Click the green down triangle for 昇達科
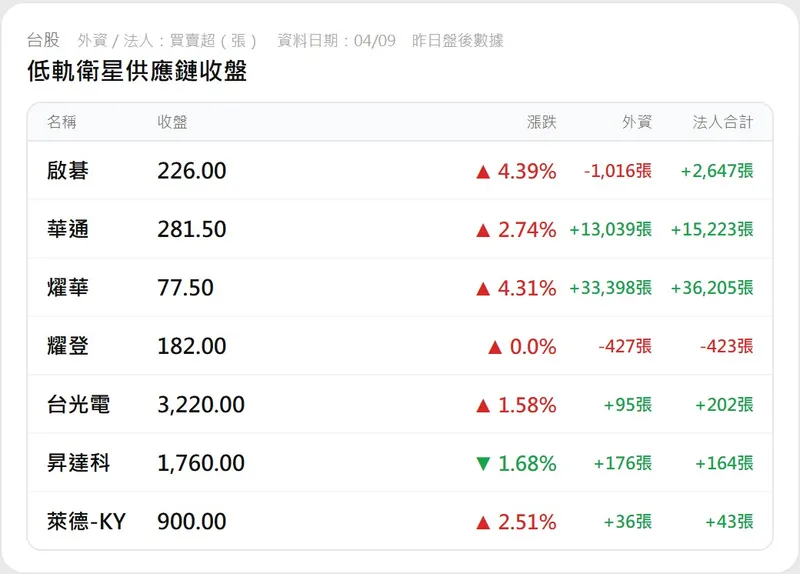This screenshot has width=800, height=574. click(x=483, y=464)
